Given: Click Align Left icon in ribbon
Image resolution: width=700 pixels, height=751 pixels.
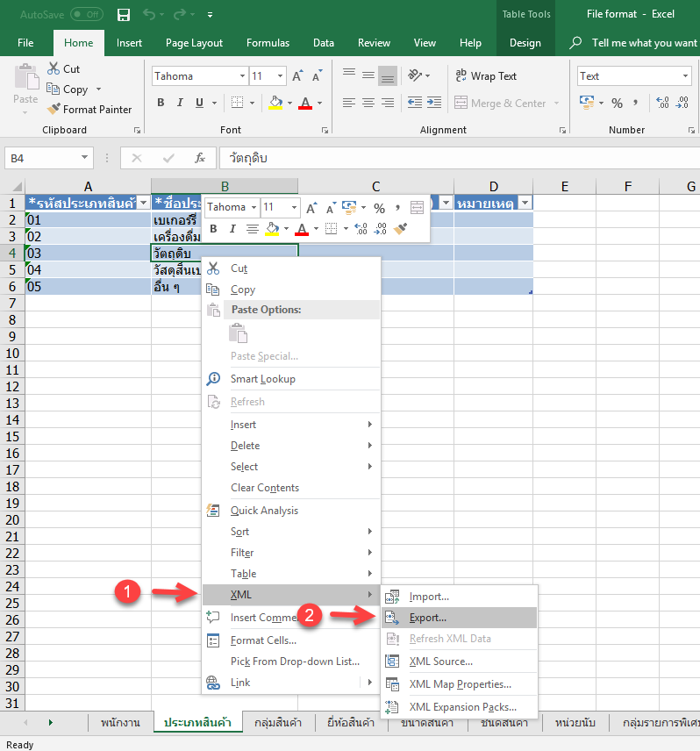Looking at the screenshot, I should pyautogui.click(x=349, y=103).
